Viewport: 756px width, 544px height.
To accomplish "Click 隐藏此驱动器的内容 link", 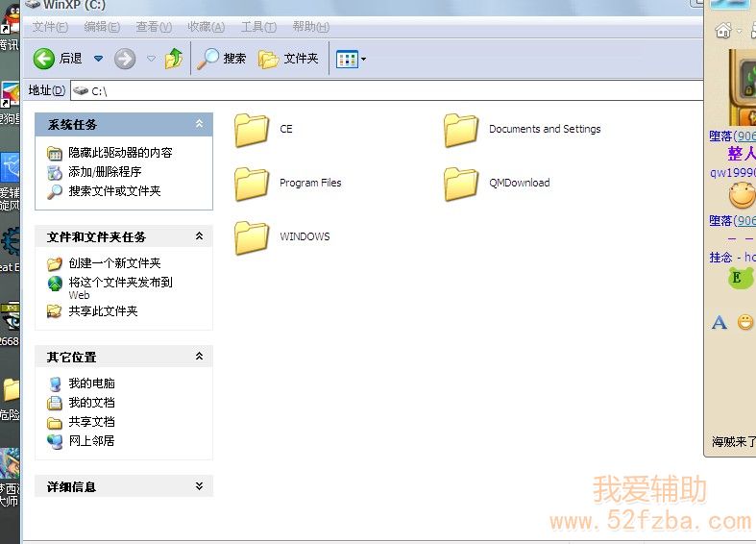I will click(120, 153).
